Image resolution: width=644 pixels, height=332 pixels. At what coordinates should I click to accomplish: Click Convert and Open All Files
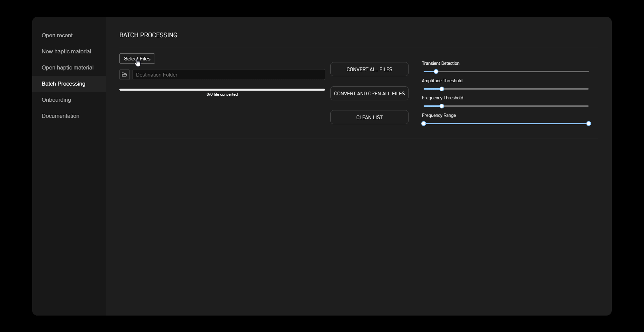(x=369, y=93)
